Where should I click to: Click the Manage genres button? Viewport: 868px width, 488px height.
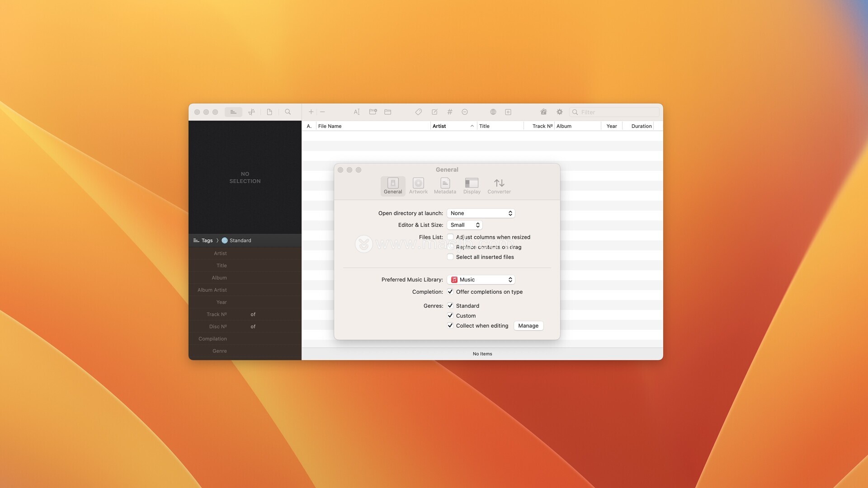(x=528, y=326)
